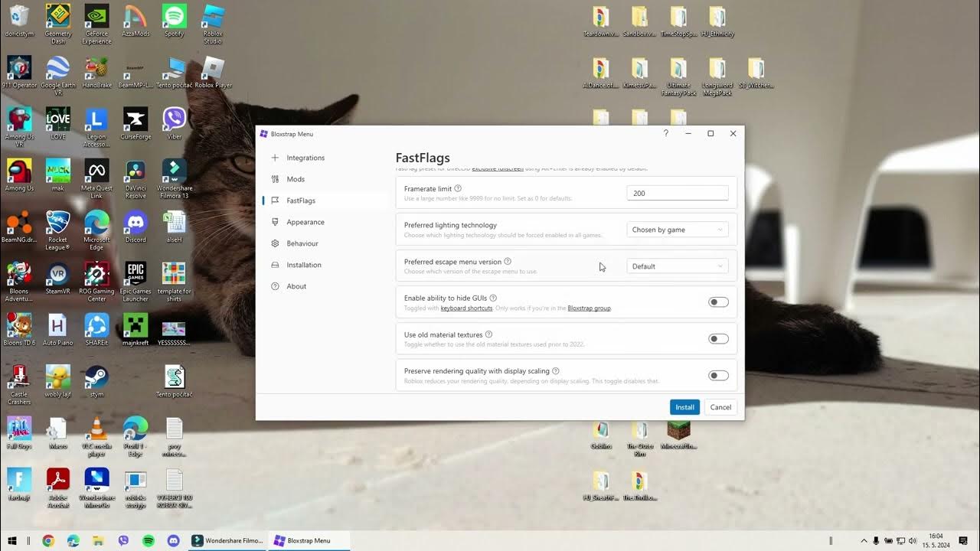The width and height of the screenshot is (980, 551).
Task: Select the Castle Crashers desktop icon
Action: pos(19,385)
